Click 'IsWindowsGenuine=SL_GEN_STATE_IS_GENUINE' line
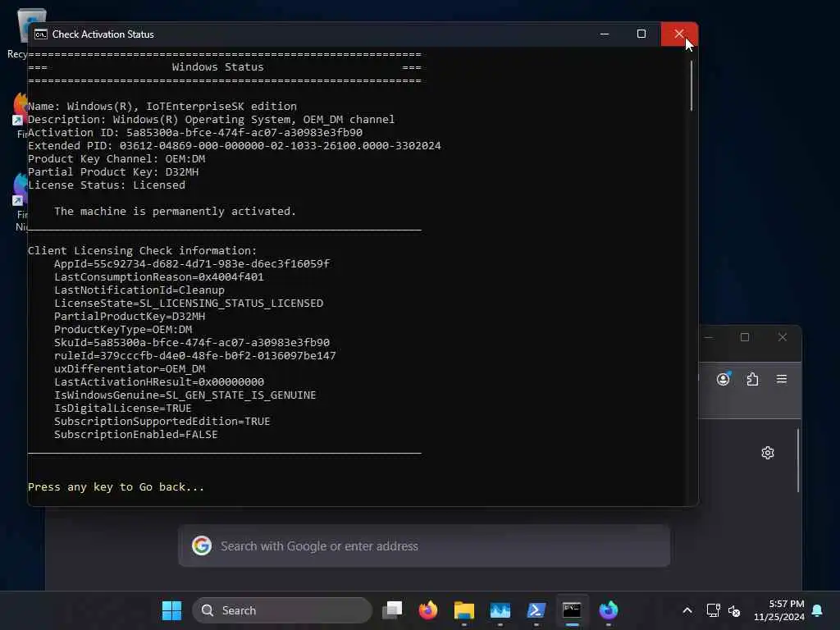 tap(185, 395)
